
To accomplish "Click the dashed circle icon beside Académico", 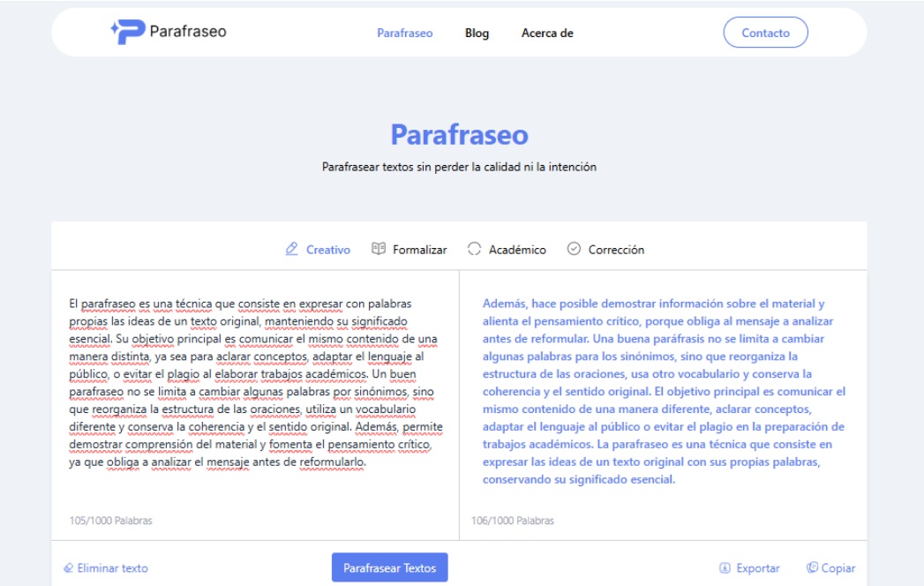I will pos(474,250).
